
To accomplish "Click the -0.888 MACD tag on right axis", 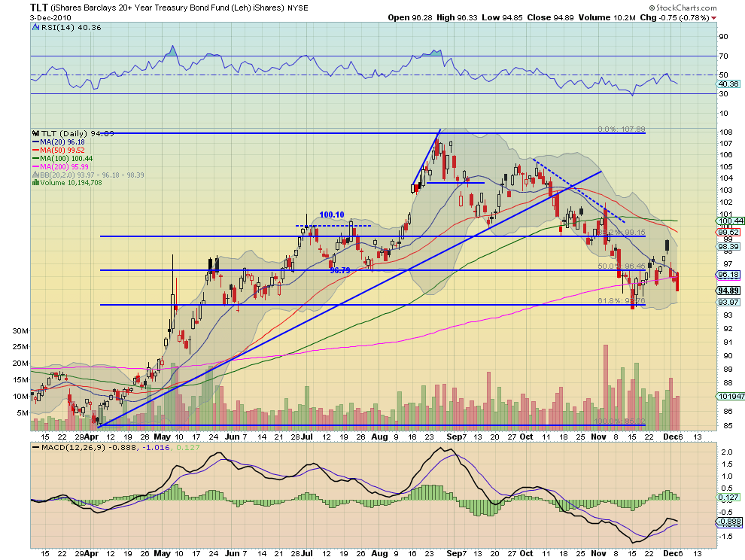I will 728,522.
